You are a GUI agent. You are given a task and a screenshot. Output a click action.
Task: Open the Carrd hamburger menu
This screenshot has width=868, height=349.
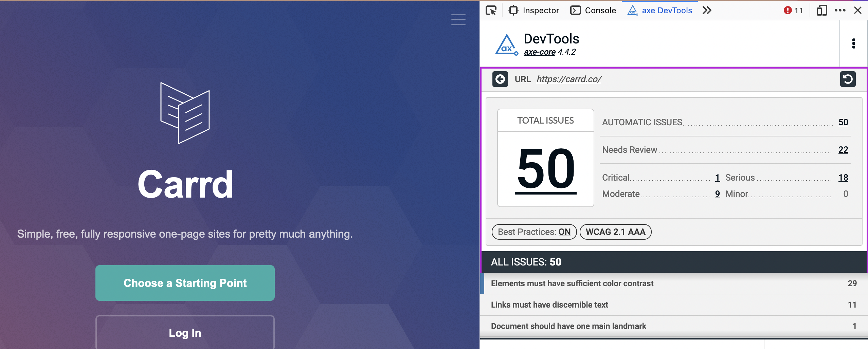[458, 19]
